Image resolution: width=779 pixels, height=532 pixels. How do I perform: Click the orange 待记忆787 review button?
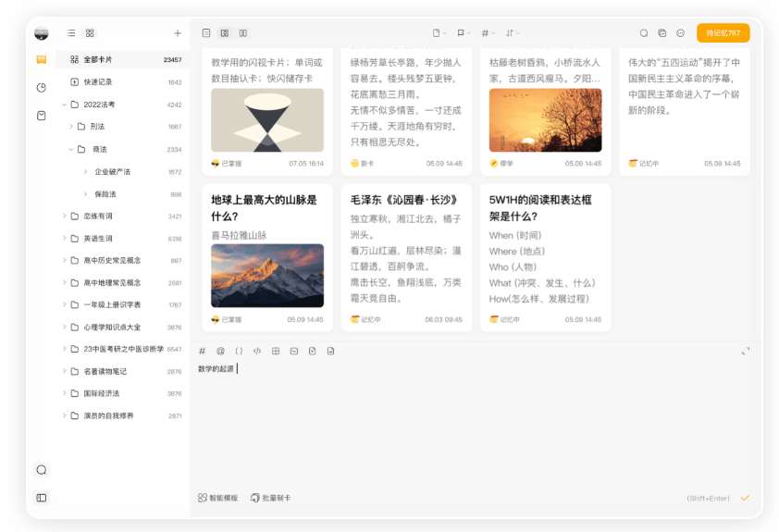tap(723, 33)
